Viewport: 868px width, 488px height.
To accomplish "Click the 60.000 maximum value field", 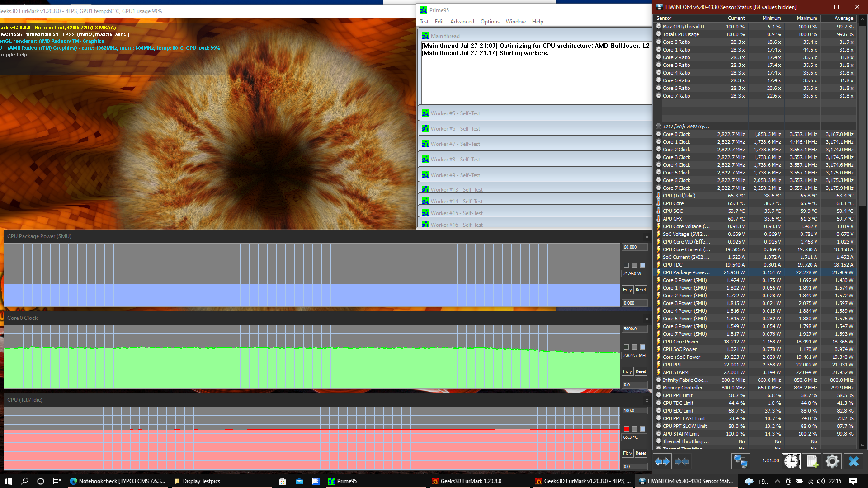I will pyautogui.click(x=634, y=247).
